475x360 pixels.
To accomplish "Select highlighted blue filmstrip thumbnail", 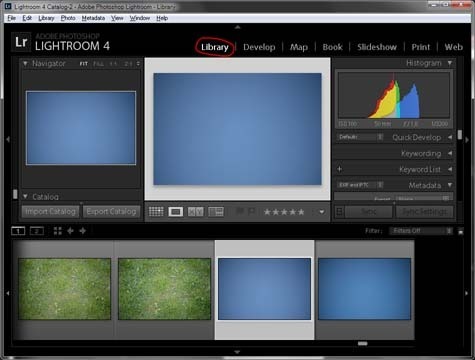I will (x=264, y=289).
